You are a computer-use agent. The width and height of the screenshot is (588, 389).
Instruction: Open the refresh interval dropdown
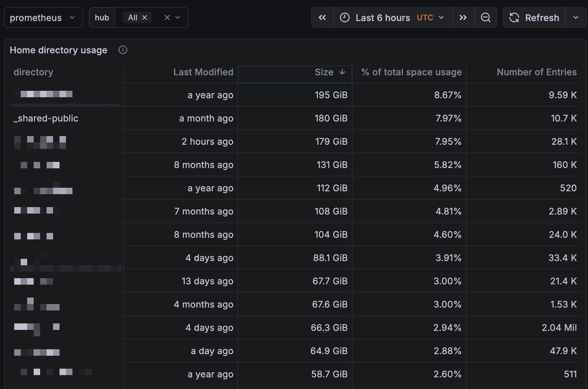576,17
